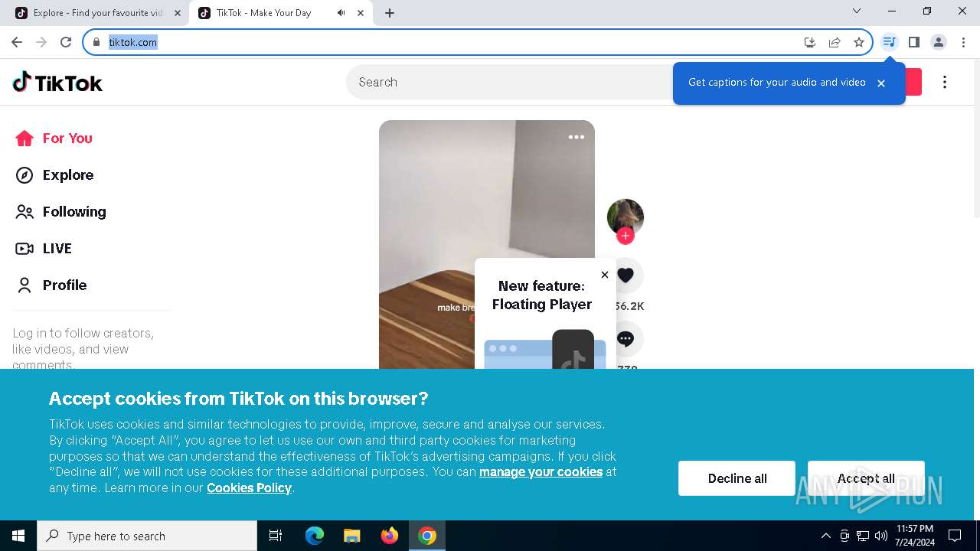
Task: Mute the TikTok tab audio icon
Action: click(x=341, y=13)
